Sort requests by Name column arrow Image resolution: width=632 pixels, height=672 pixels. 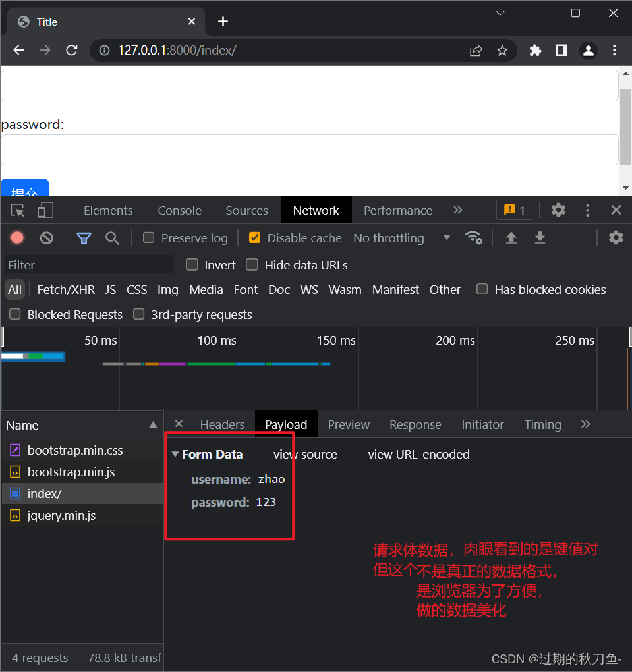coord(153,425)
